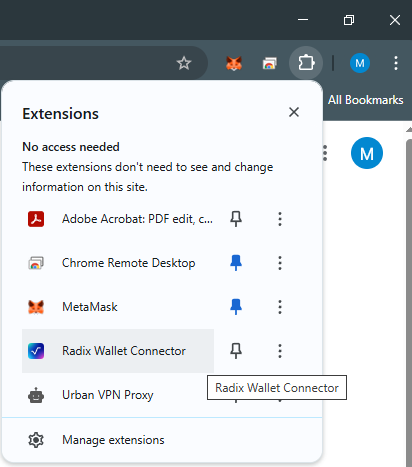Click Manage extensions

162,440
